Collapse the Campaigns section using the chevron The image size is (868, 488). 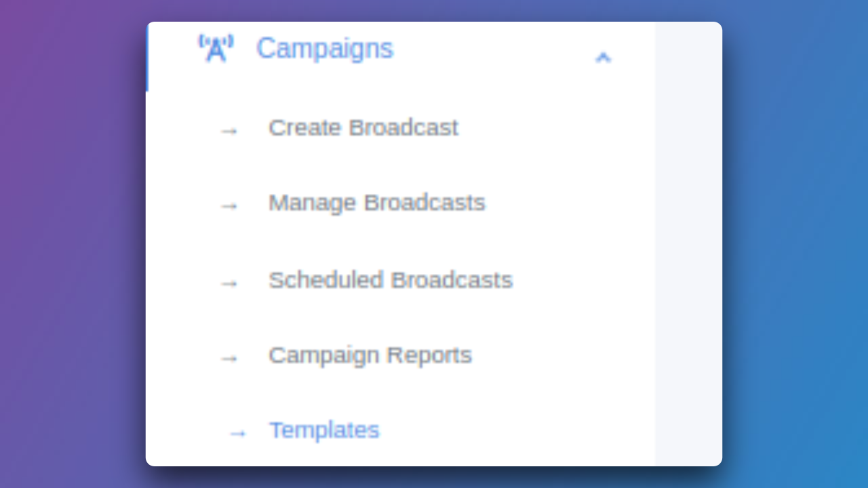click(x=603, y=58)
